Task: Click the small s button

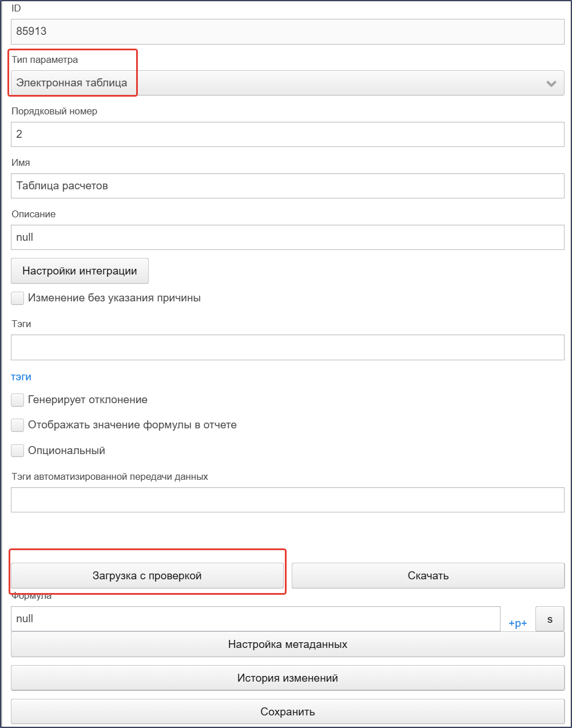Action: click(x=550, y=619)
